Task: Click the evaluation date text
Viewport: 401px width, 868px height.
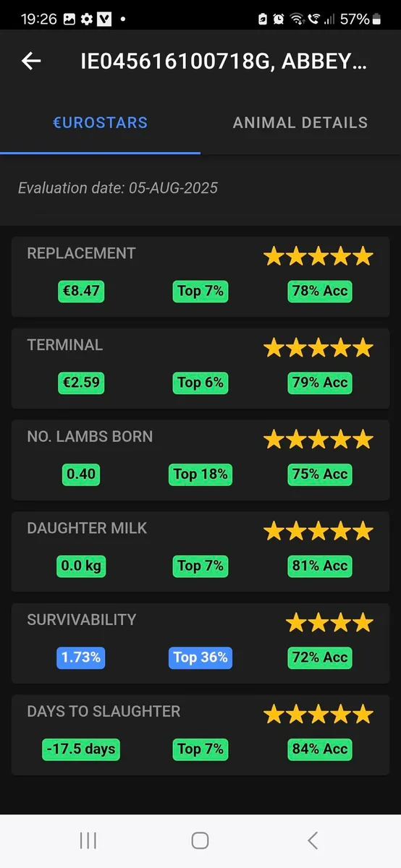Action: click(118, 188)
